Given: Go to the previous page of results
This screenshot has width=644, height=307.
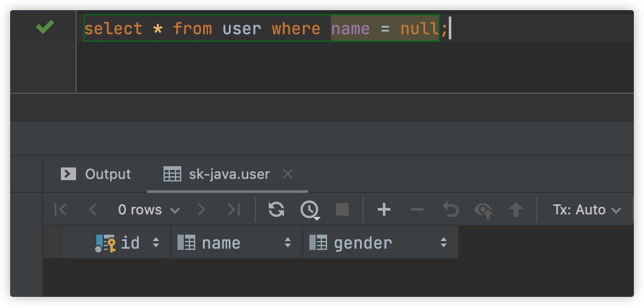Looking at the screenshot, I should tap(93, 209).
